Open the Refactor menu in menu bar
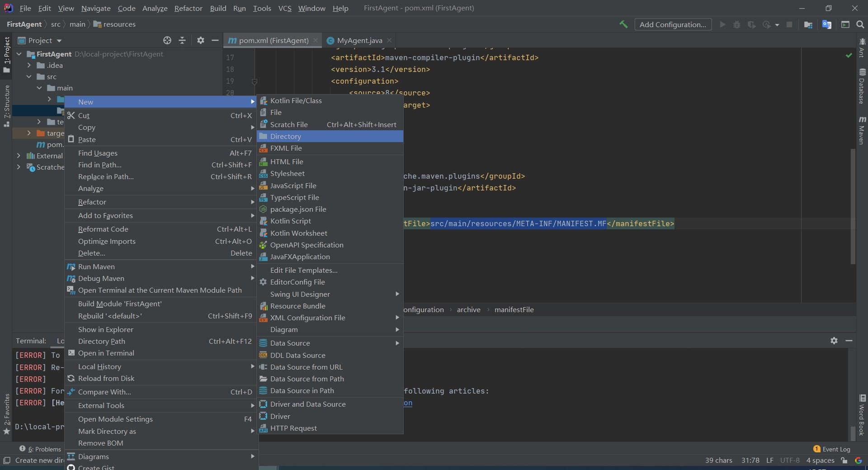868x470 pixels. tap(188, 8)
